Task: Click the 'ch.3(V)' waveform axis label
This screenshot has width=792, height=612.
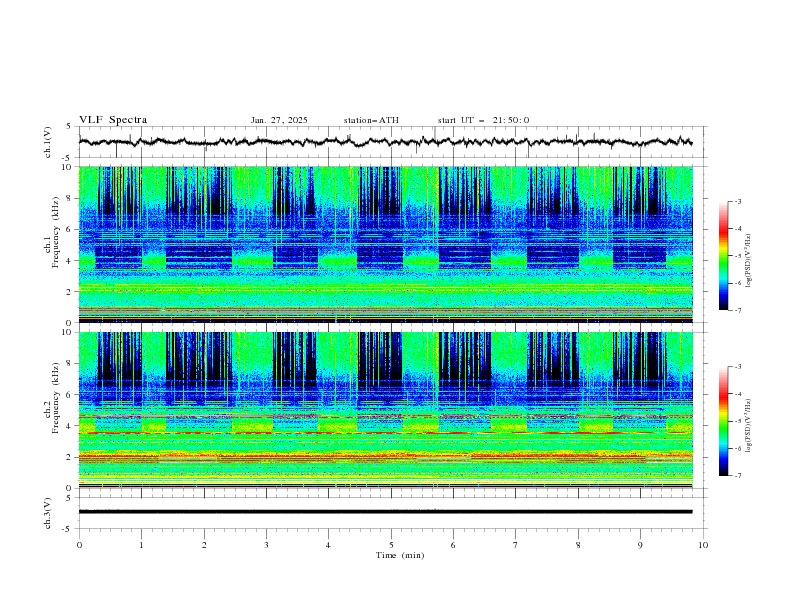Action: click(x=48, y=513)
